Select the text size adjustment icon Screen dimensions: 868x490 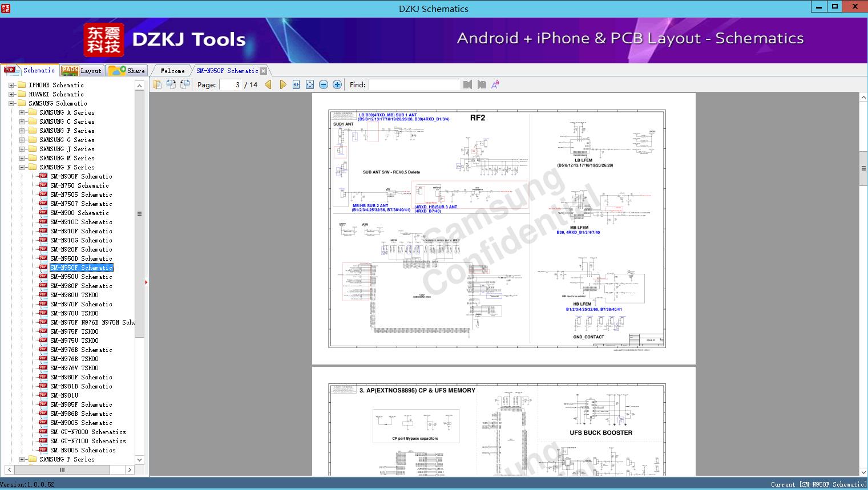pyautogui.click(x=494, y=84)
